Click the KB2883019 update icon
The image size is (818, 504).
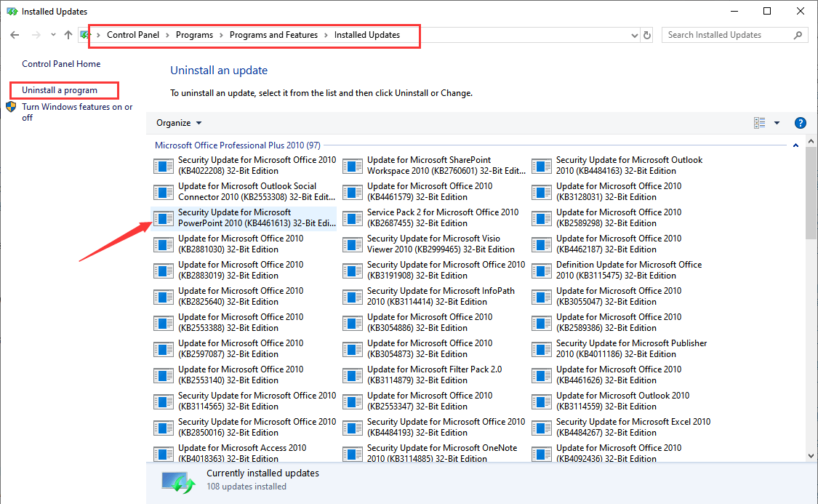[x=164, y=271]
